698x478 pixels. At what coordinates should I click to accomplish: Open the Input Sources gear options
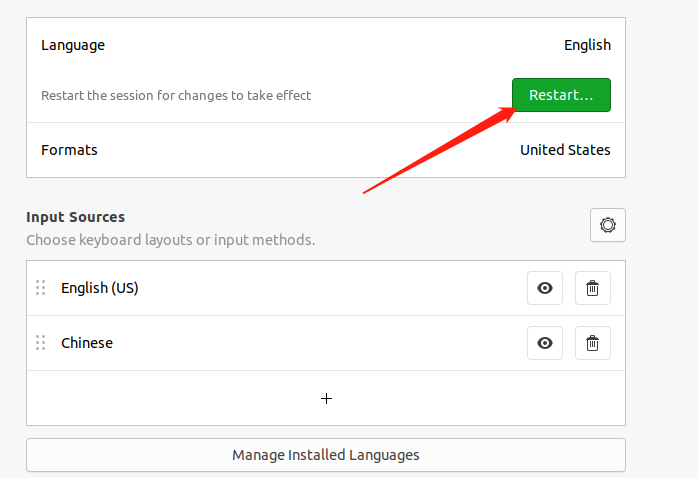607,225
